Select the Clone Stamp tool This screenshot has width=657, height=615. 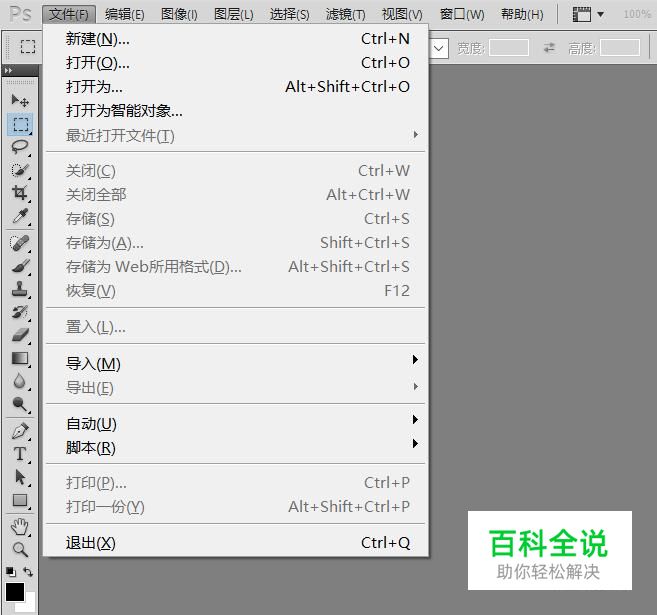(20, 289)
